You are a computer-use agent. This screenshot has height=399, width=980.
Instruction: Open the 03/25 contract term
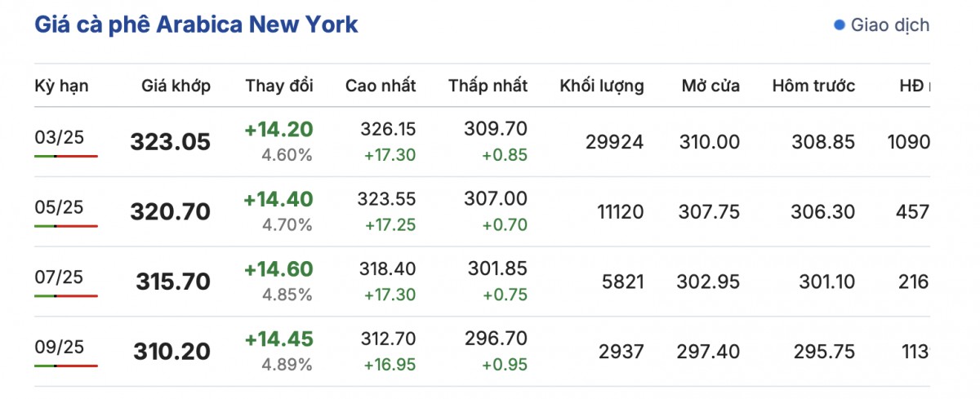59,137
